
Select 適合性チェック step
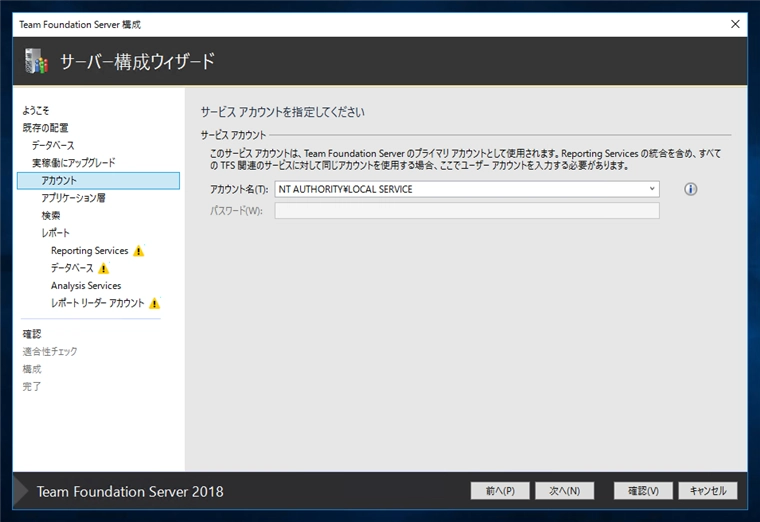[49, 351]
